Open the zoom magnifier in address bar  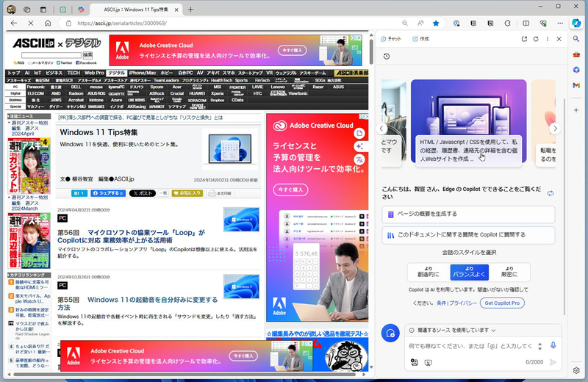(405, 24)
